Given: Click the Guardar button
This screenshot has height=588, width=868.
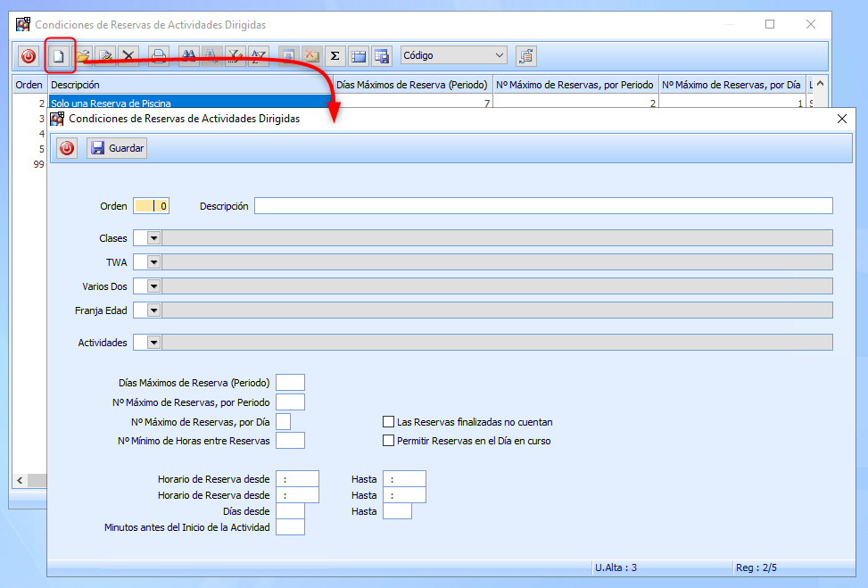Looking at the screenshot, I should (117, 148).
